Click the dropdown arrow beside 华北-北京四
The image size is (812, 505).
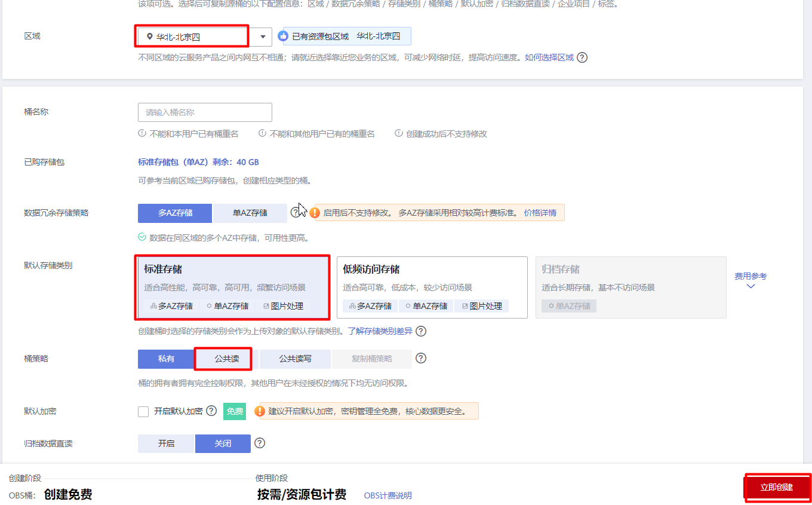[x=263, y=37]
